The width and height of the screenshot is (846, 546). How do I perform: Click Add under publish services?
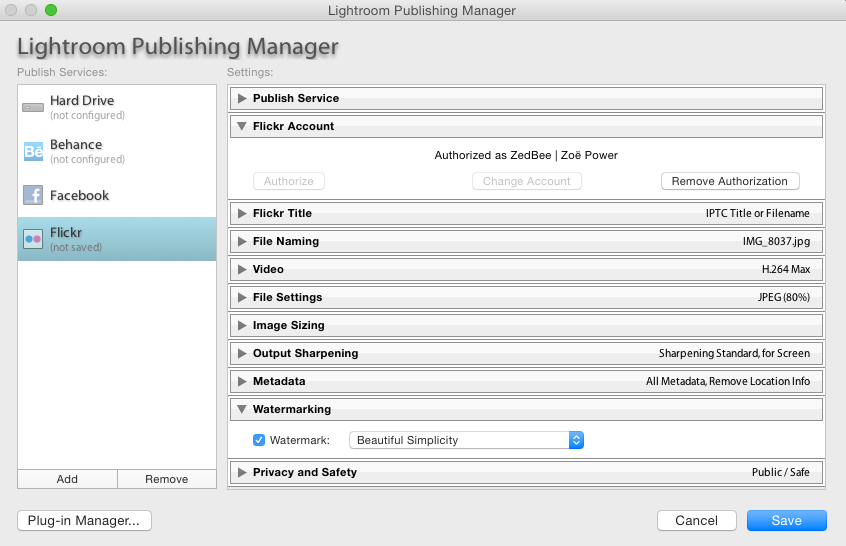[x=67, y=479]
